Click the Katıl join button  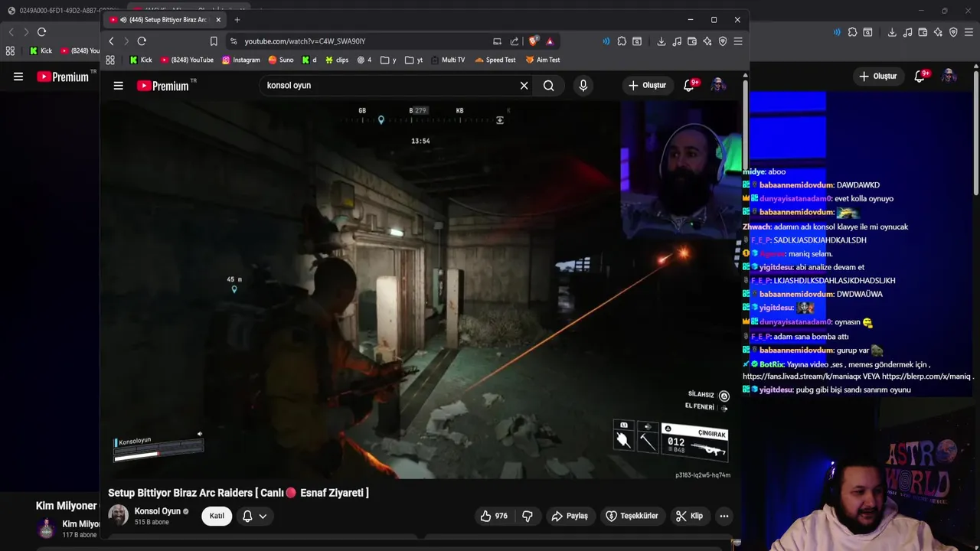[217, 516]
